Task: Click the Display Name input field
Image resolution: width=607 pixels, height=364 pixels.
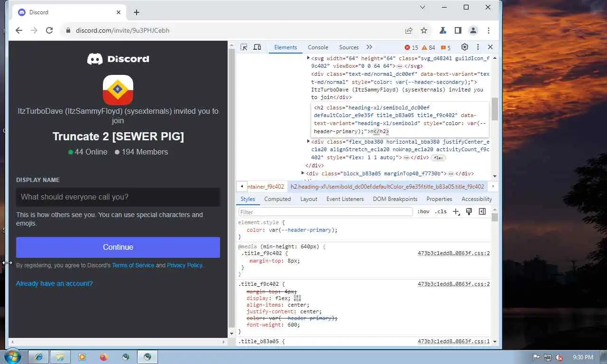Action: click(x=118, y=197)
